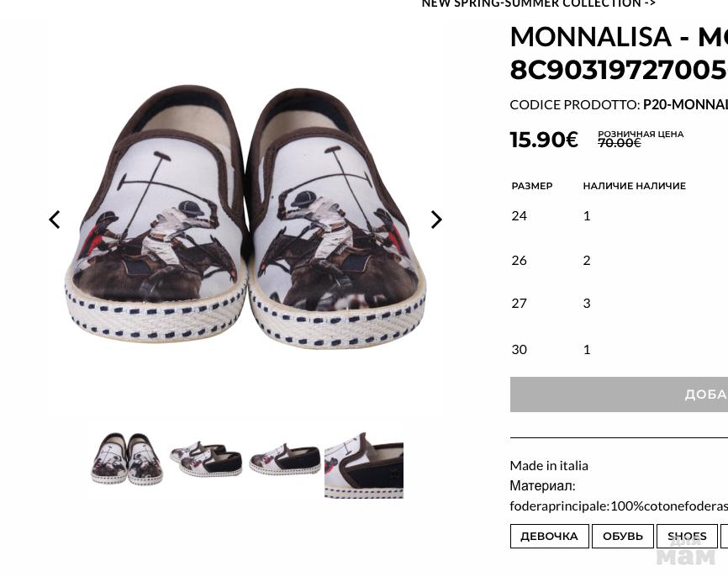
Task: Open the New Spring-Summer Collection link
Action: pos(538,4)
